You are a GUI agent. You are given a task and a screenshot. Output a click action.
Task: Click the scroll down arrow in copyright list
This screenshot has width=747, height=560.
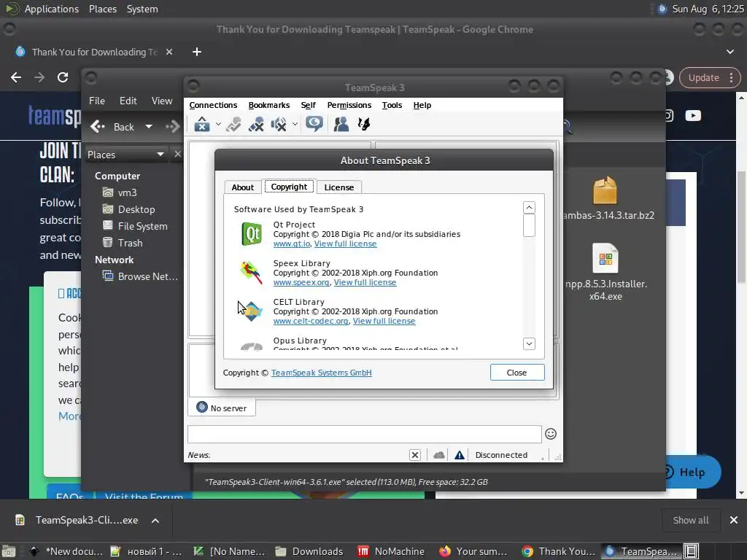click(529, 343)
